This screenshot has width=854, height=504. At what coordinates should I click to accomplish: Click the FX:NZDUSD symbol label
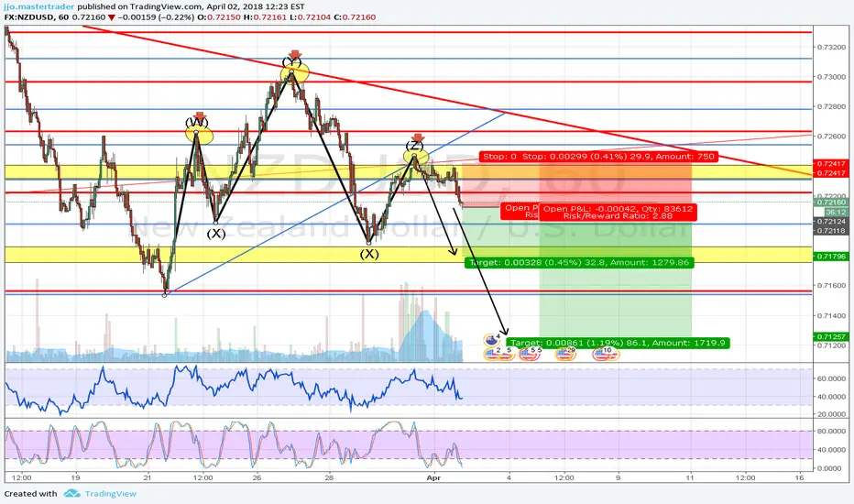29,17
